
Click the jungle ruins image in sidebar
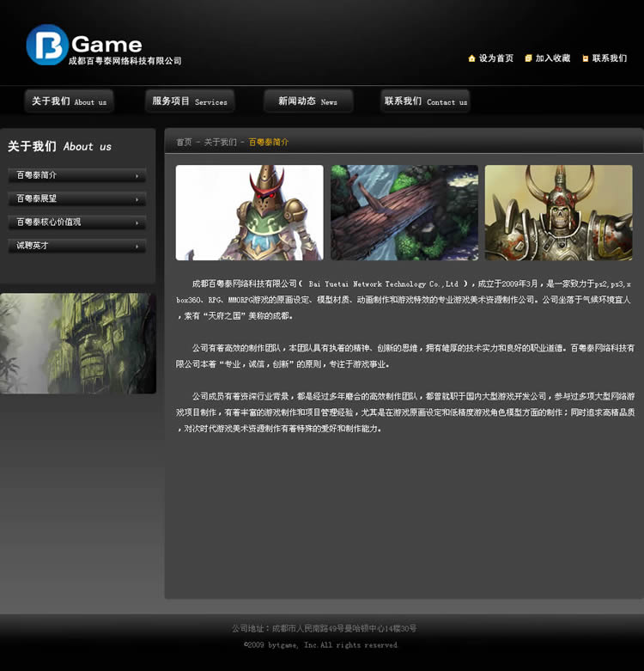click(78, 343)
